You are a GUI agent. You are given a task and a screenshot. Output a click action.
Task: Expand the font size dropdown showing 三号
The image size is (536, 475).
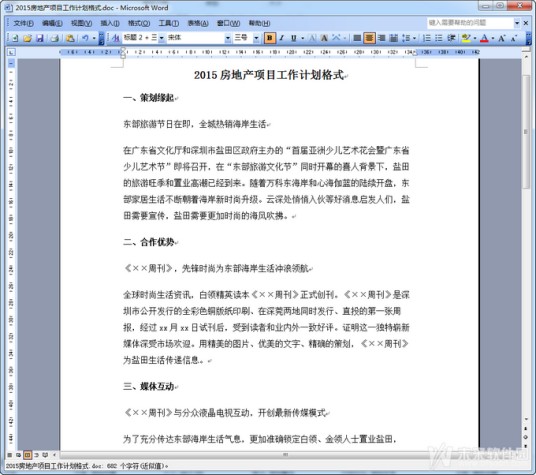coord(256,38)
